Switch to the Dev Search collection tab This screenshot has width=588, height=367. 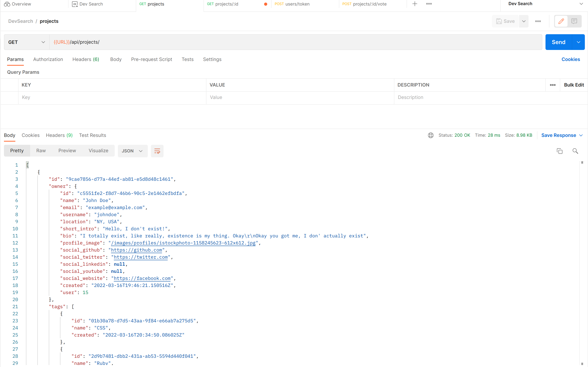pos(87,4)
